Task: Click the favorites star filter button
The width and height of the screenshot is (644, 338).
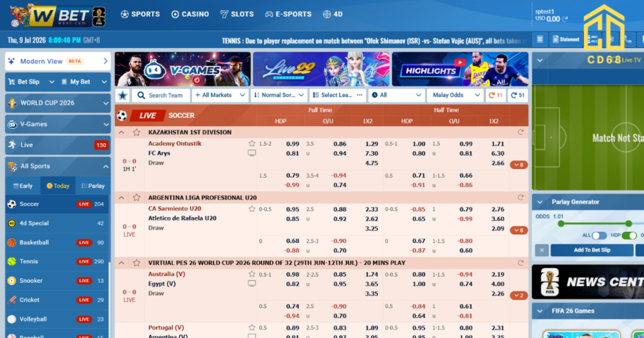Action: pos(123,95)
